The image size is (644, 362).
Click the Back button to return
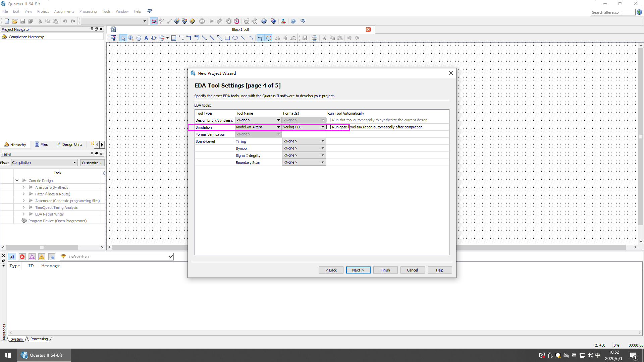click(x=331, y=270)
